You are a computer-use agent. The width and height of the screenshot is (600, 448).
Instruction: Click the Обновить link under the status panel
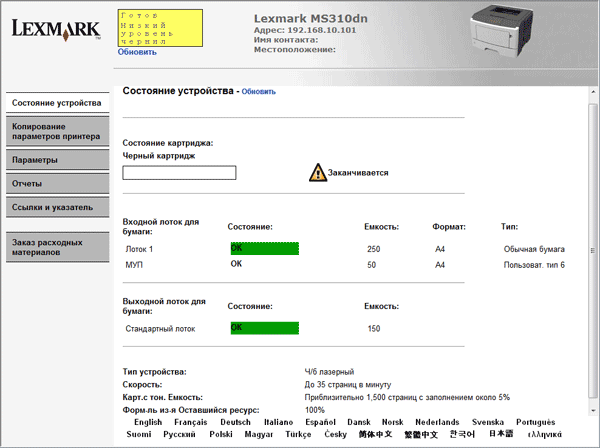137,52
